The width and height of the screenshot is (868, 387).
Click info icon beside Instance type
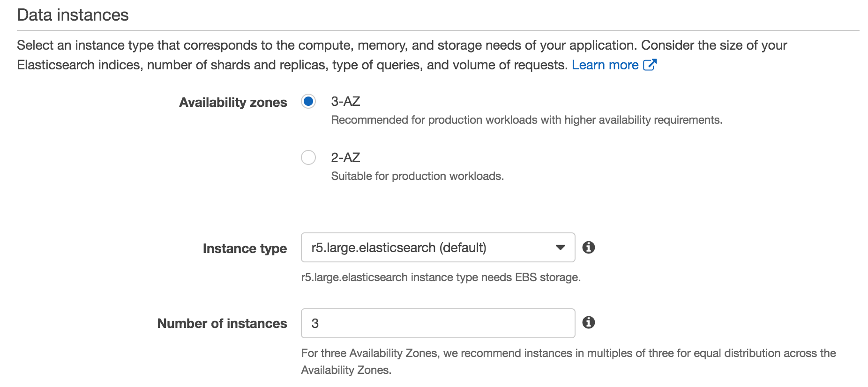[x=589, y=247]
